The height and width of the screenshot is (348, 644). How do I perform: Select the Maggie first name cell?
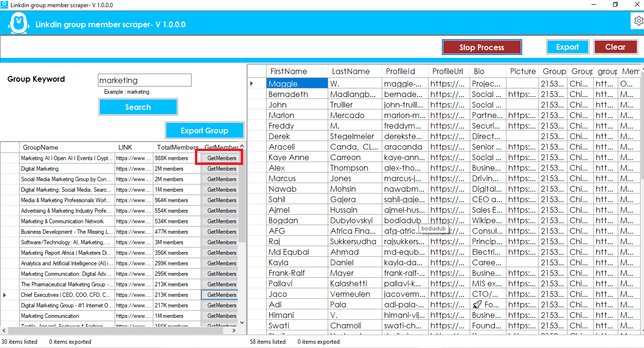[297, 84]
